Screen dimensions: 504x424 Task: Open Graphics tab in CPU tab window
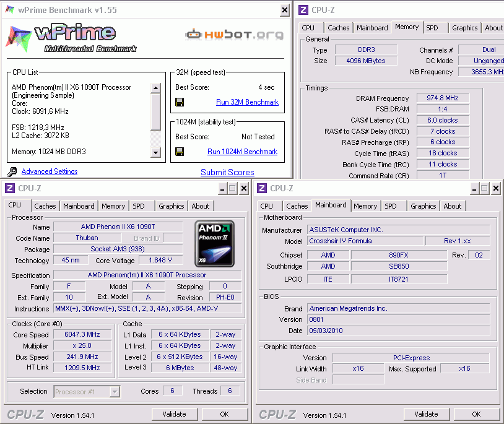tap(172, 206)
